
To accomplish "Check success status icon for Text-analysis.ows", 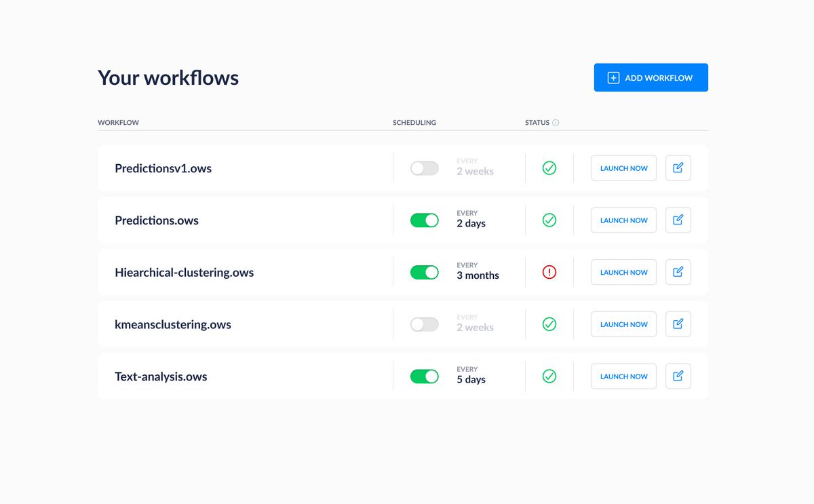I will (x=549, y=376).
